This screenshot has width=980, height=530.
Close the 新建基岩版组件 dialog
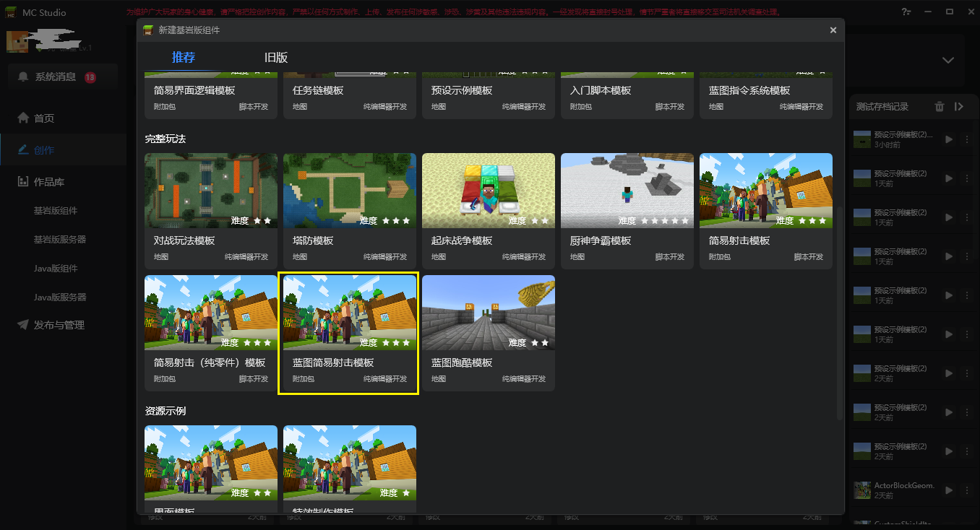click(x=833, y=30)
